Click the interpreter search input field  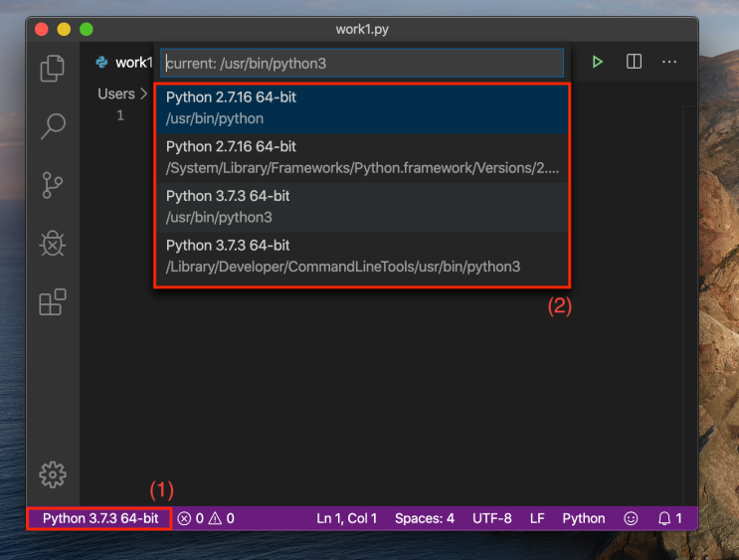coord(362,64)
